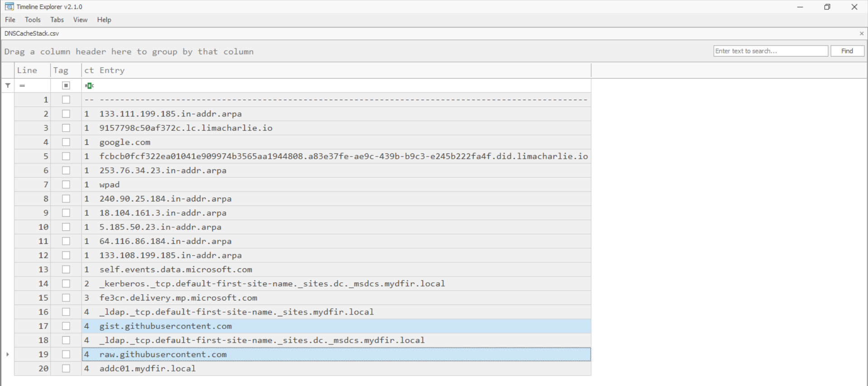Image resolution: width=868 pixels, height=386 pixels.
Task: Select the fe3cr.delivery.mp.microsoft.com entry
Action: (x=178, y=298)
